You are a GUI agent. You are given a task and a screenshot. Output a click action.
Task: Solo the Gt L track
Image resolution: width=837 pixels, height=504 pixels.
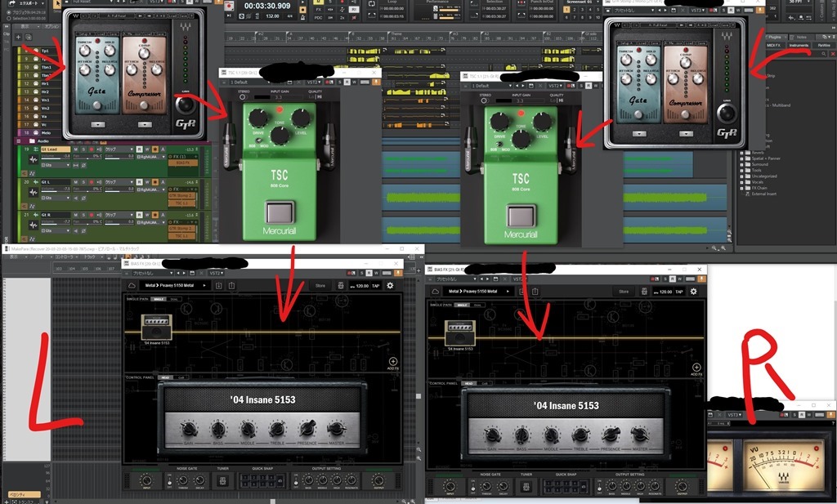pos(82,182)
